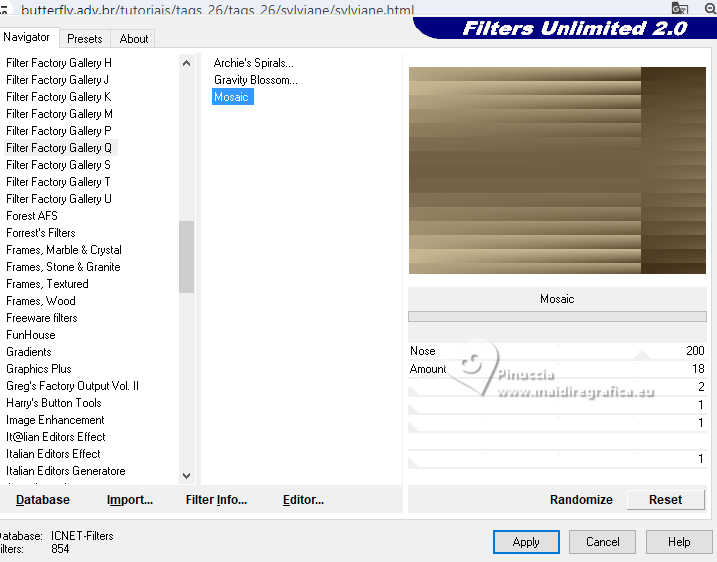Open the About tab

click(x=134, y=39)
